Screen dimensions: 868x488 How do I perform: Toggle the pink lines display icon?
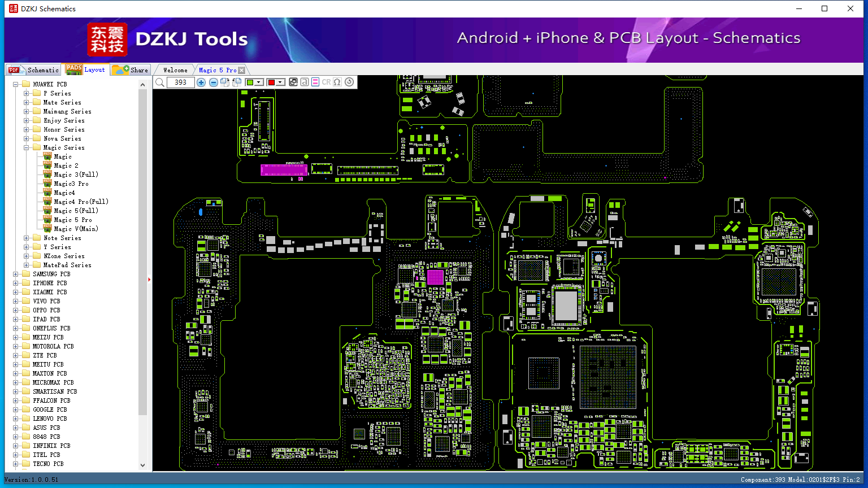(315, 82)
